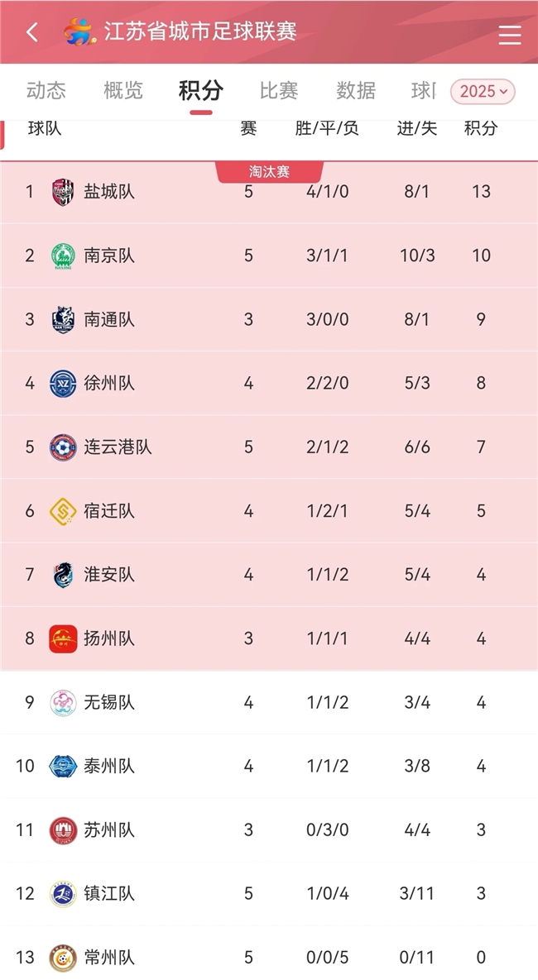The image size is (538, 980).
Task: Switch to the 比赛 tab
Action: click(278, 91)
